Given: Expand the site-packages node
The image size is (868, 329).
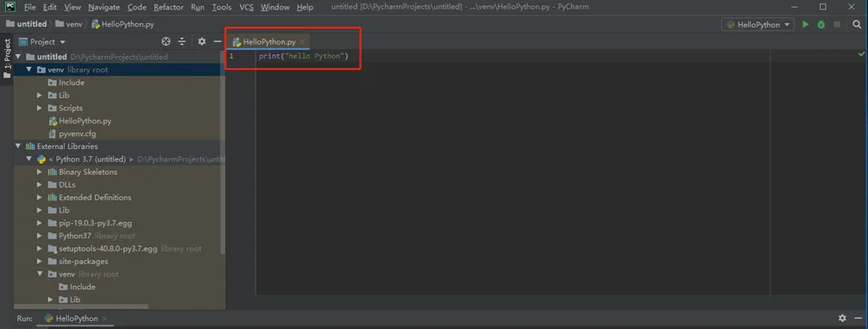Looking at the screenshot, I should (x=40, y=262).
